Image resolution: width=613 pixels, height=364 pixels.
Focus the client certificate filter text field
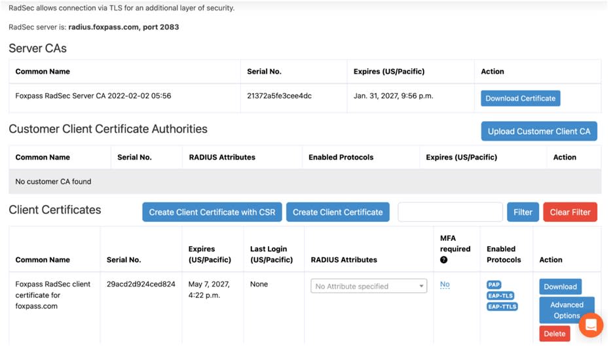[x=451, y=212]
